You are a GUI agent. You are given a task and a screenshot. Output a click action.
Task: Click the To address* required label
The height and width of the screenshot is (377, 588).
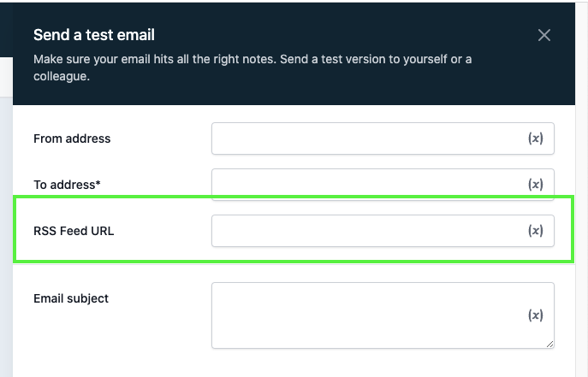click(x=68, y=185)
